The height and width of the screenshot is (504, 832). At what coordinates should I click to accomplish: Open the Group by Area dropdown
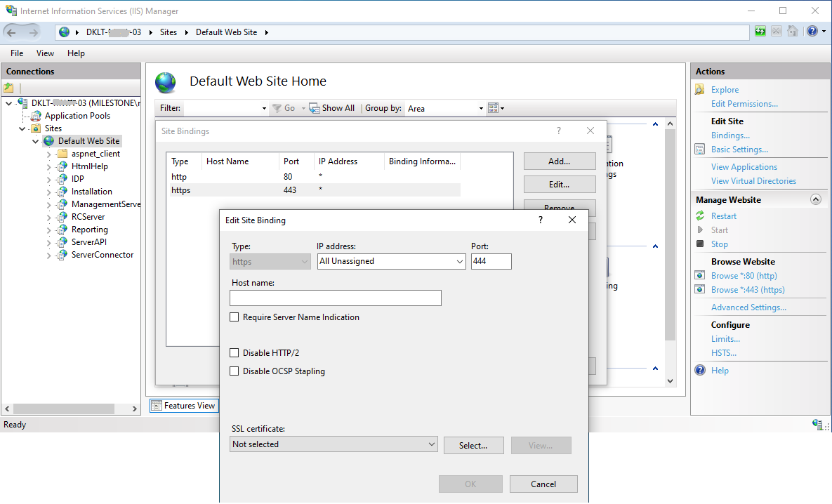(481, 108)
